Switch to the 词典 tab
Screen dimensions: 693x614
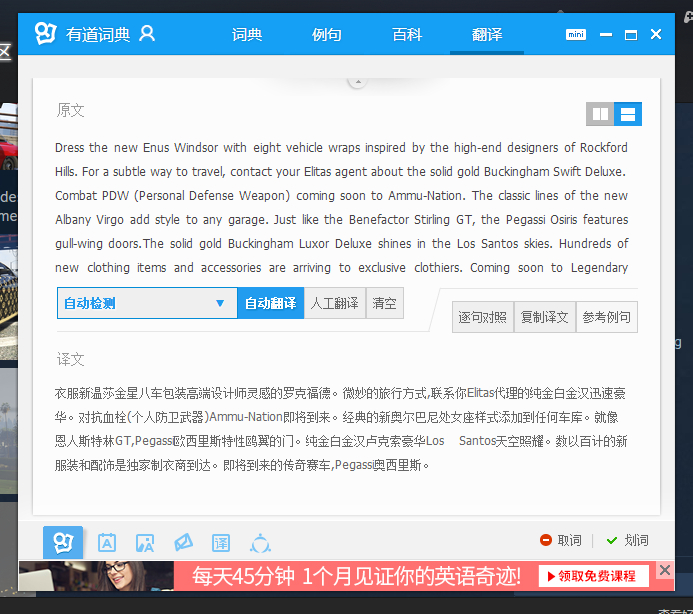click(x=247, y=34)
